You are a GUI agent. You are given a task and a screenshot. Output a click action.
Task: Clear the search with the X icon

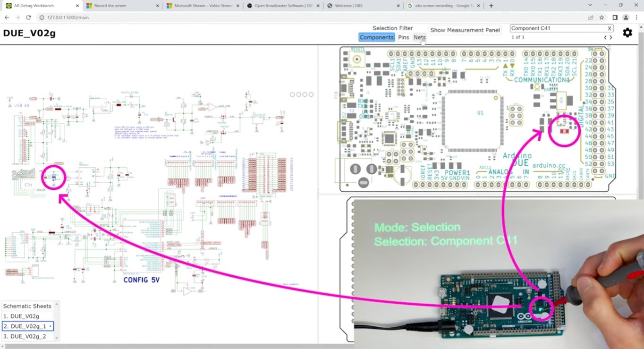(609, 28)
